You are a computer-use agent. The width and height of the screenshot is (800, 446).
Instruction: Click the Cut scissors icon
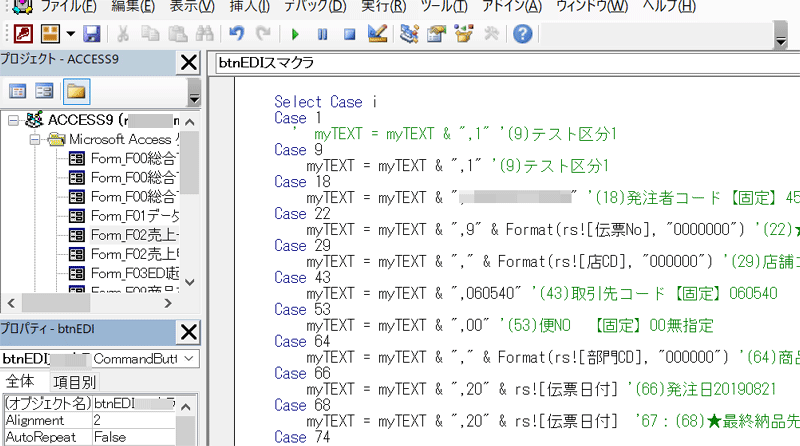coord(122,34)
